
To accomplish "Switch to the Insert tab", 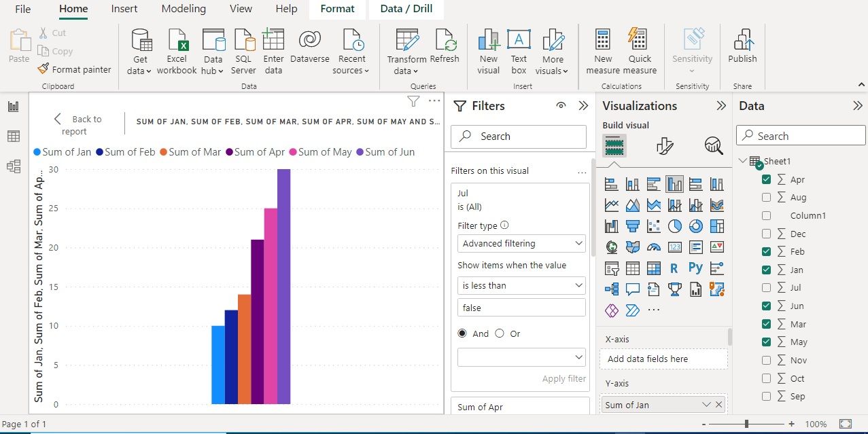I will coord(124,9).
